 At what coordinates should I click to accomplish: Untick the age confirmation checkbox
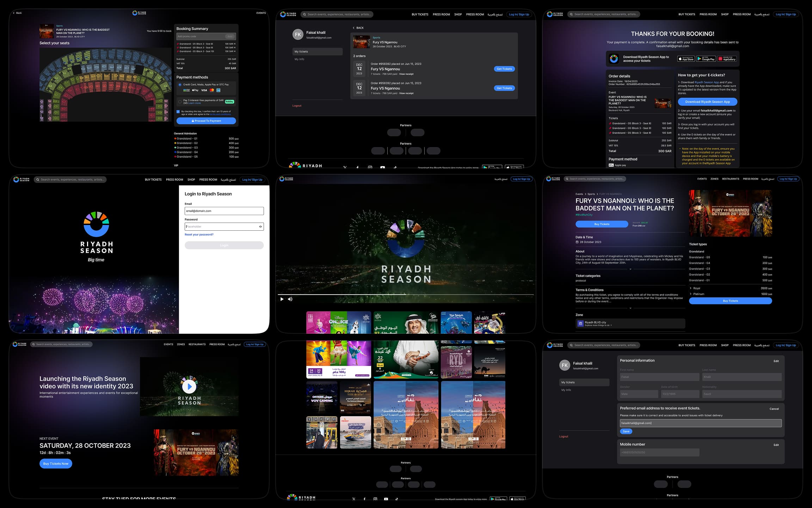click(x=178, y=111)
